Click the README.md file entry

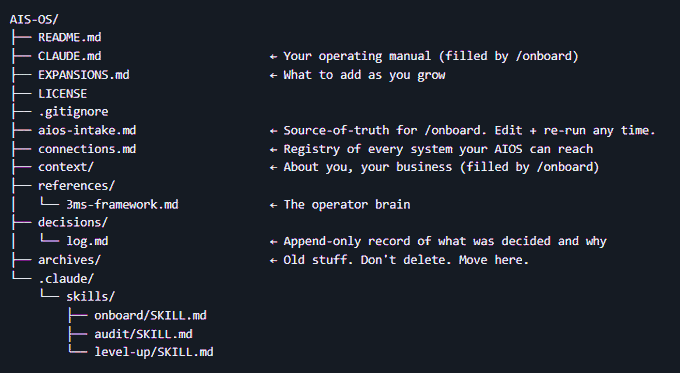(69, 37)
